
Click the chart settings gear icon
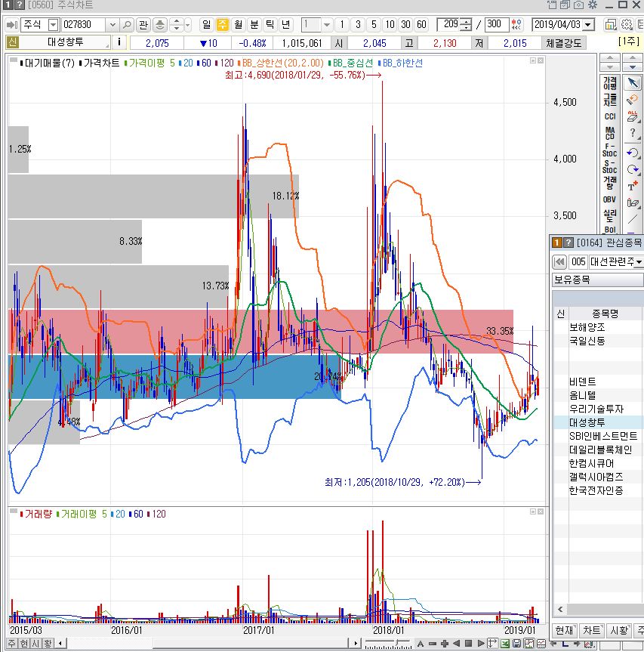point(626,24)
